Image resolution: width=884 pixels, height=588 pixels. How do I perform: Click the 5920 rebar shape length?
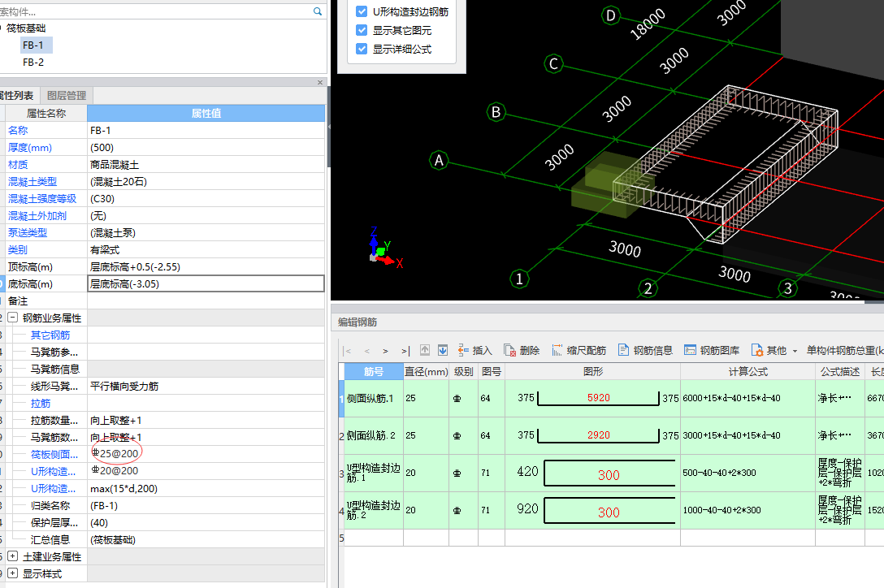[x=599, y=397]
